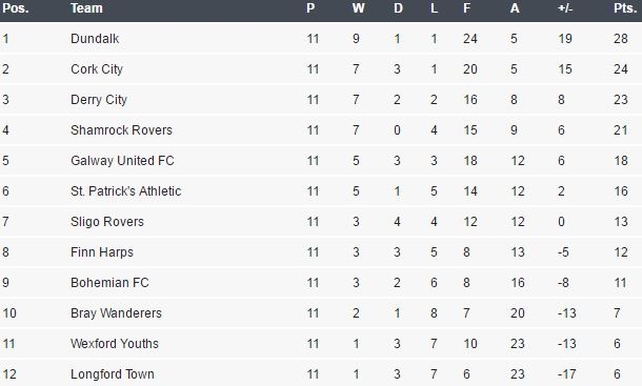Select Dundalk's points value 28
Screen dimensions: 642x386
621,38
